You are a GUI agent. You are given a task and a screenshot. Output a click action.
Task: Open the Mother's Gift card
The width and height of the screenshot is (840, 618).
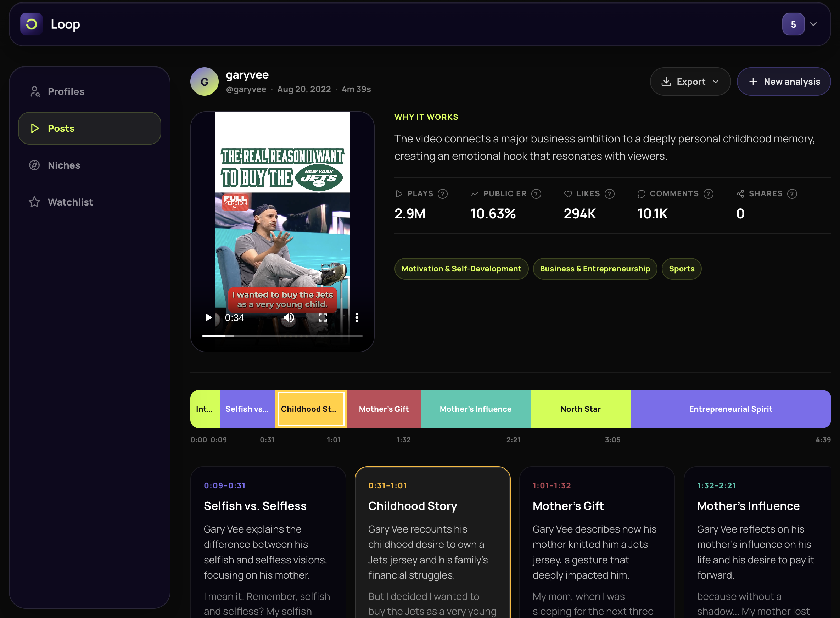(x=597, y=543)
